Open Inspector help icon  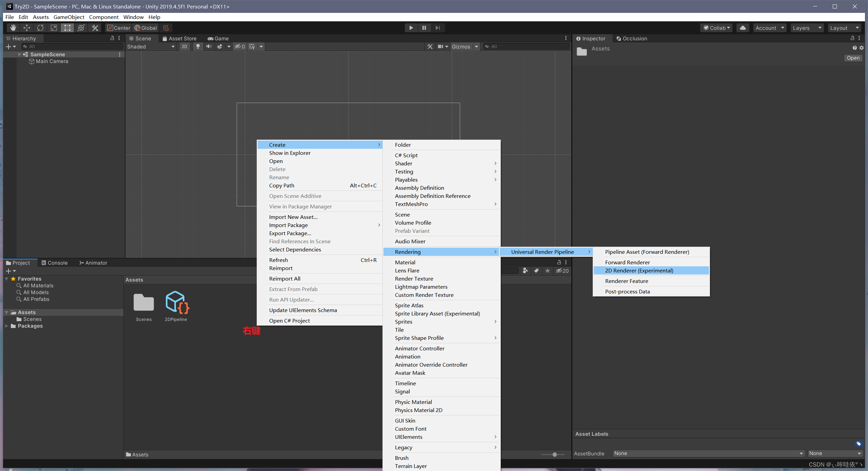click(855, 48)
